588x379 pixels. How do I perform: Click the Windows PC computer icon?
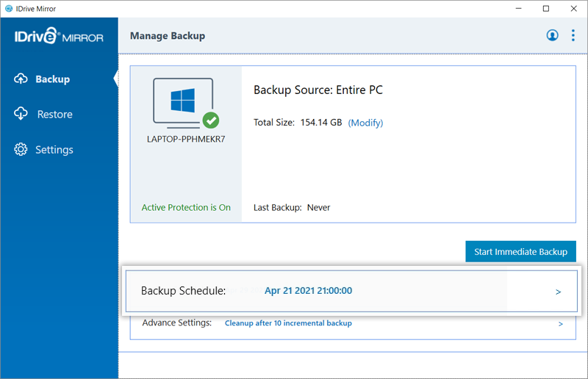(x=183, y=101)
